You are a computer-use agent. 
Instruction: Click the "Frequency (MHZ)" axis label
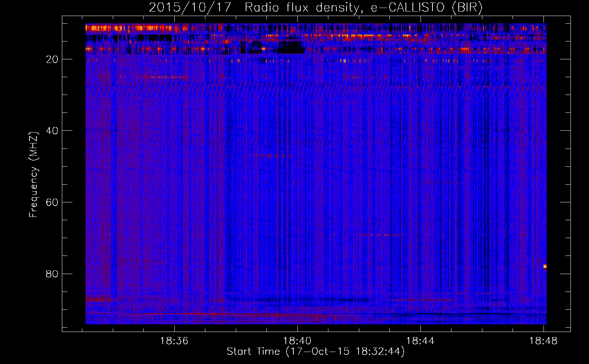[x=33, y=175]
